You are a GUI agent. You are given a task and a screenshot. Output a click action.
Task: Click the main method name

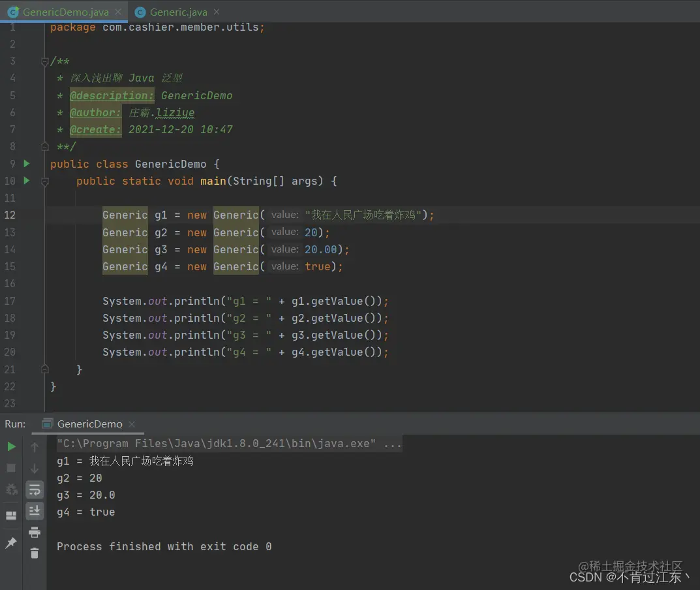(x=213, y=181)
